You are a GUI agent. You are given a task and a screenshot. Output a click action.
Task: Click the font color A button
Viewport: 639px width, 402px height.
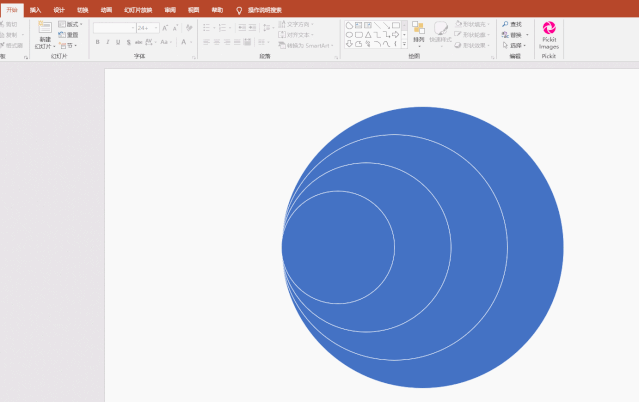click(185, 42)
